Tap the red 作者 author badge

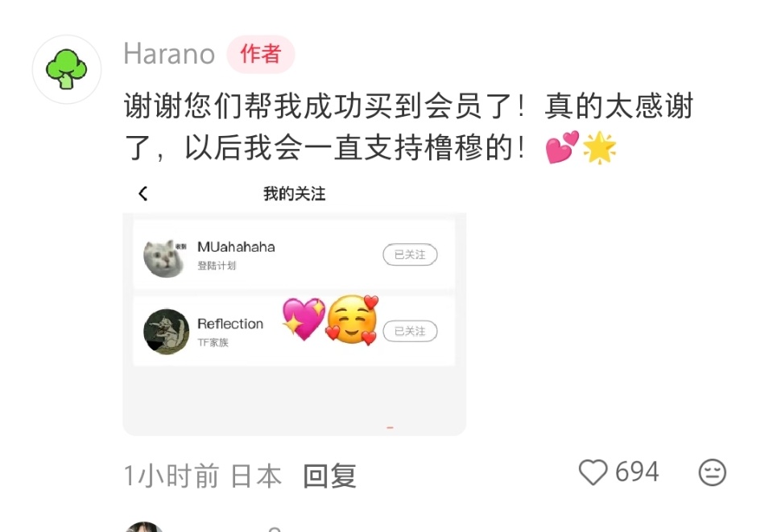tap(261, 54)
